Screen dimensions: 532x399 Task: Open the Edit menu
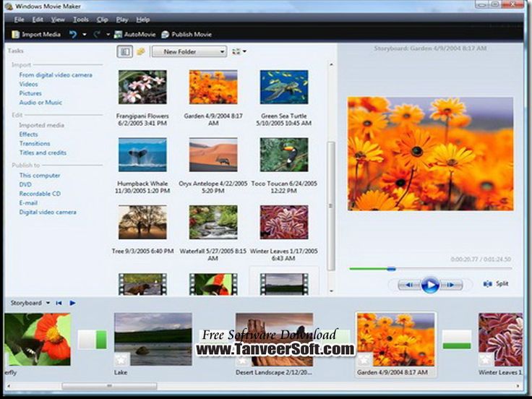click(x=38, y=20)
